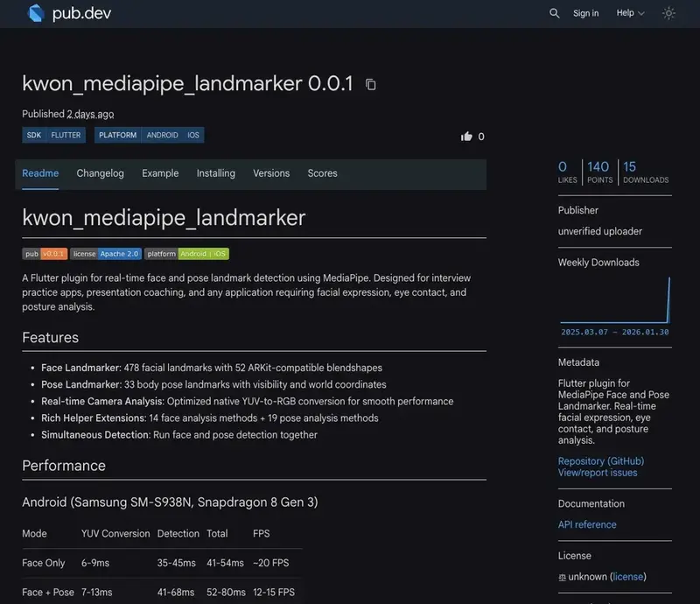Viewport: 700px width, 604px height.
Task: Click the Features heading
Action: pyautogui.click(x=51, y=337)
